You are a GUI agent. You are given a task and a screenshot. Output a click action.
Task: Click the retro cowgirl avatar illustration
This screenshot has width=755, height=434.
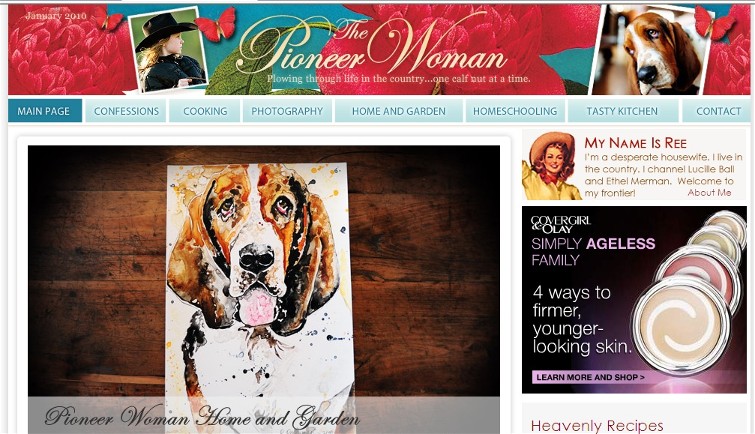[x=553, y=165]
